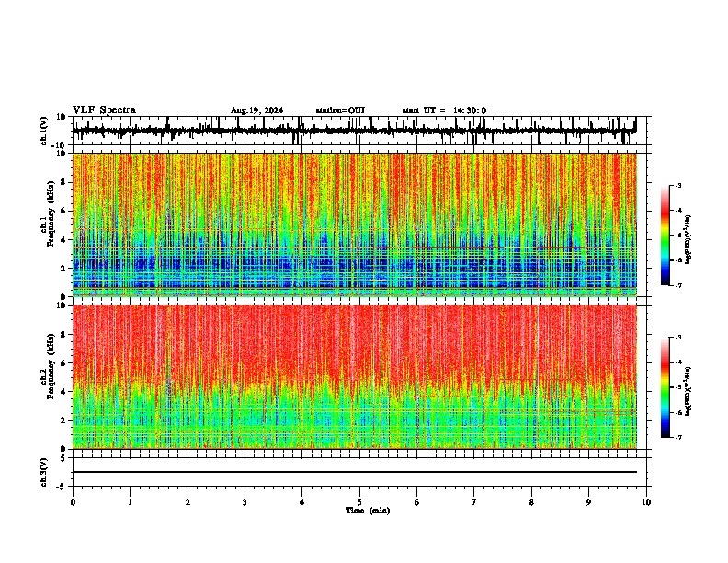
Task: Click time axis tick label '2'
Action: tap(188, 502)
